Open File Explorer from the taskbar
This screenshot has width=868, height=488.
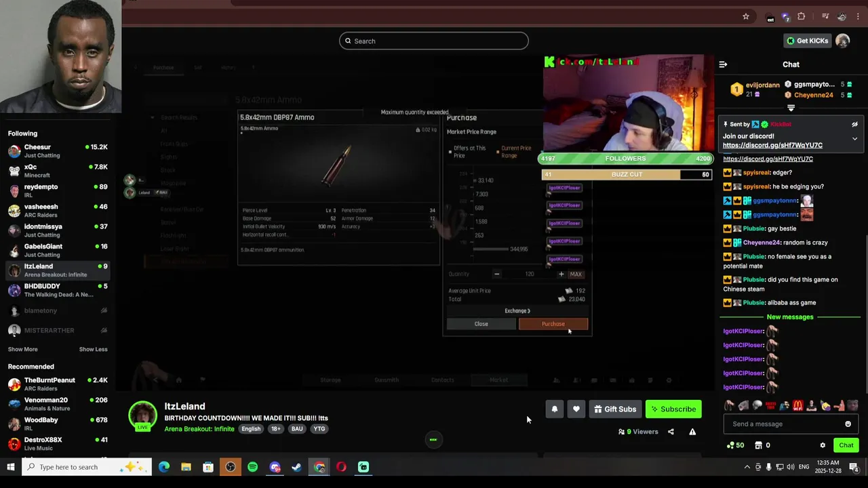(186, 467)
